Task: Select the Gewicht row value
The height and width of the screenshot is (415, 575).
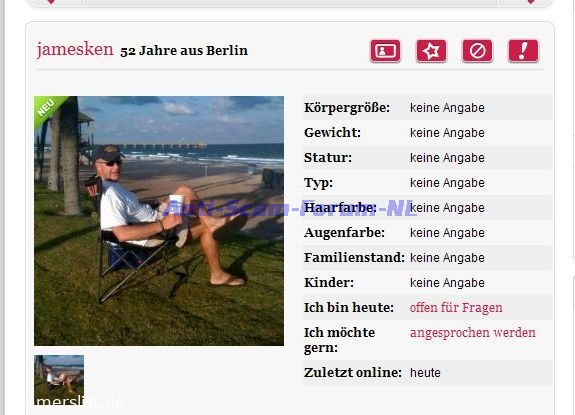Action: [447, 133]
